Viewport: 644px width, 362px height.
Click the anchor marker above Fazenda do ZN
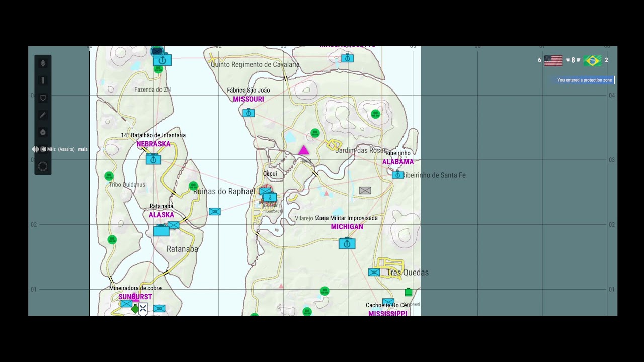[x=162, y=60]
